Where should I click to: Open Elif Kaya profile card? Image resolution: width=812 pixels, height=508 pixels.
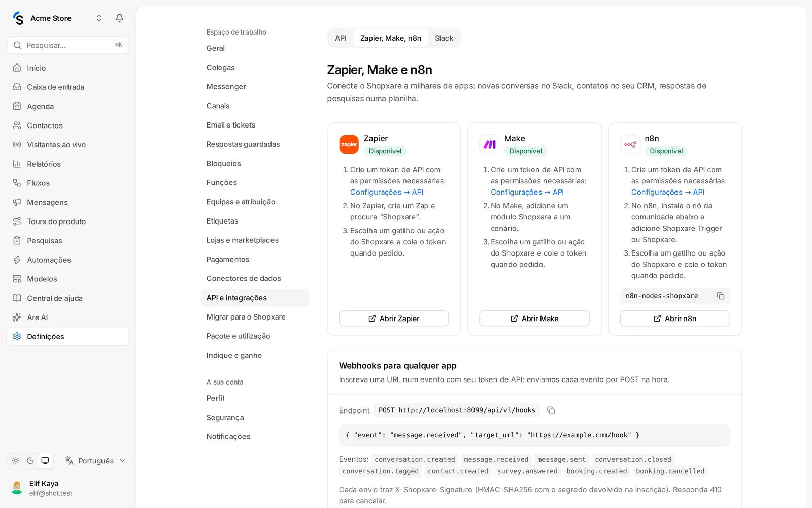click(x=67, y=488)
